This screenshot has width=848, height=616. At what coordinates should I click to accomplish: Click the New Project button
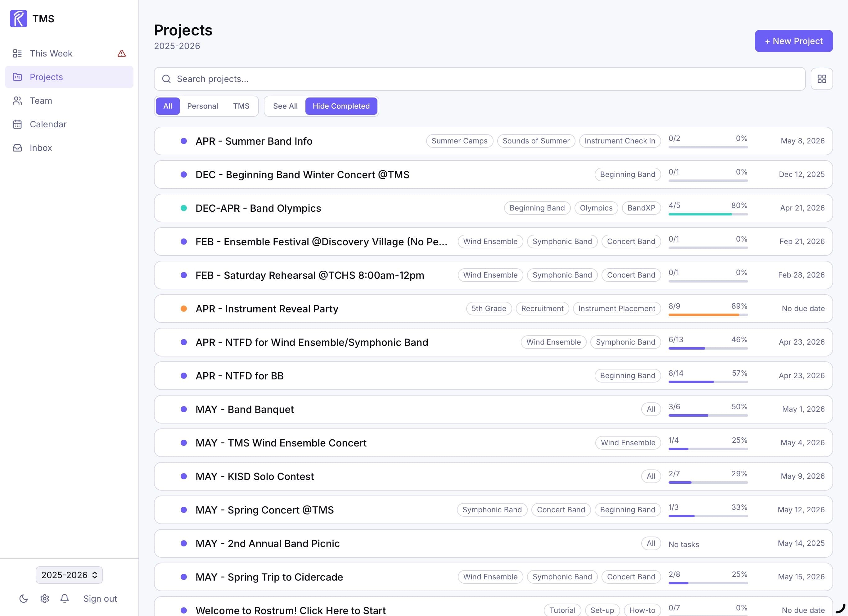(x=793, y=41)
